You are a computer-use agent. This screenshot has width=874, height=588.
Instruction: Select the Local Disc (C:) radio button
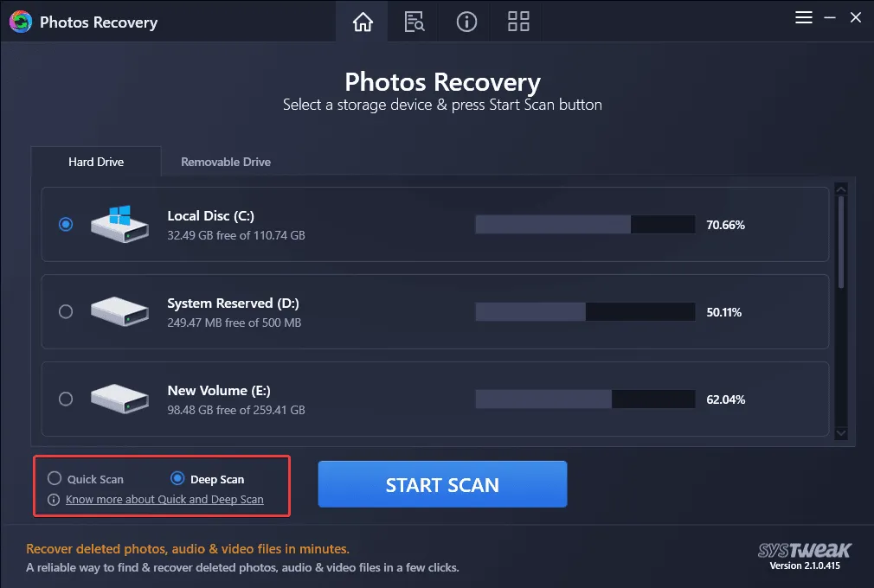[x=66, y=224]
